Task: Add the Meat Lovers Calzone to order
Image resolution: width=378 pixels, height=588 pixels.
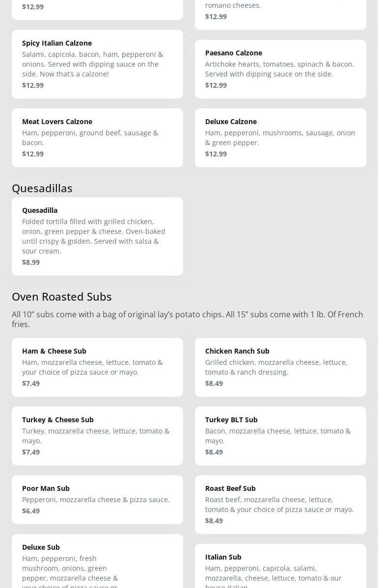Action: [97, 137]
